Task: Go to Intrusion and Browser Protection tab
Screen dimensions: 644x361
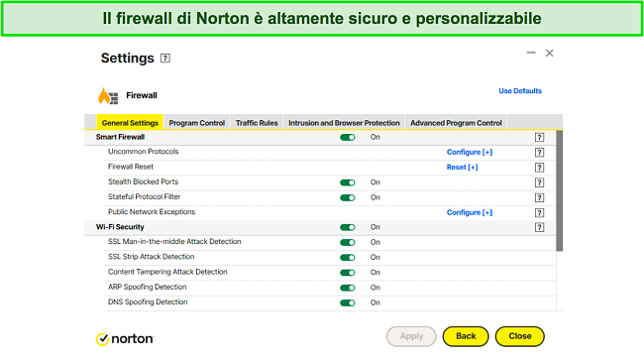Action: tap(344, 123)
